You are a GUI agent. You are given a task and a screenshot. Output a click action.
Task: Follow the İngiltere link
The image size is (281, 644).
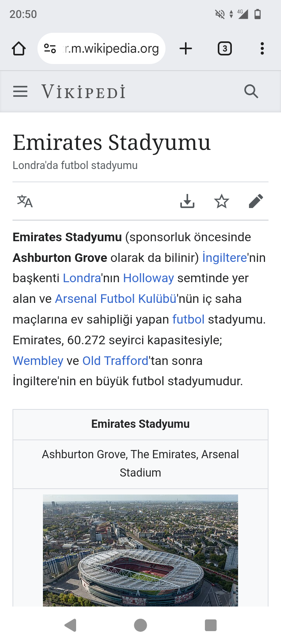tap(224, 258)
